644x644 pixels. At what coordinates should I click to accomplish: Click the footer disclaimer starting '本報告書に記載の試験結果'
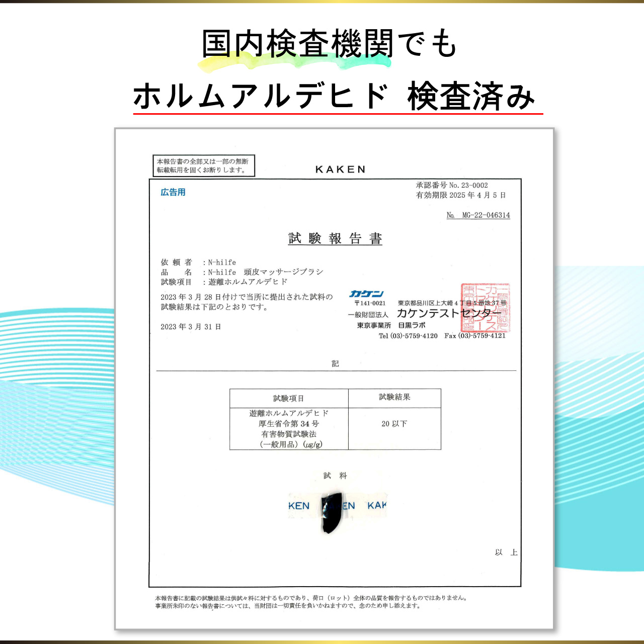point(312,598)
